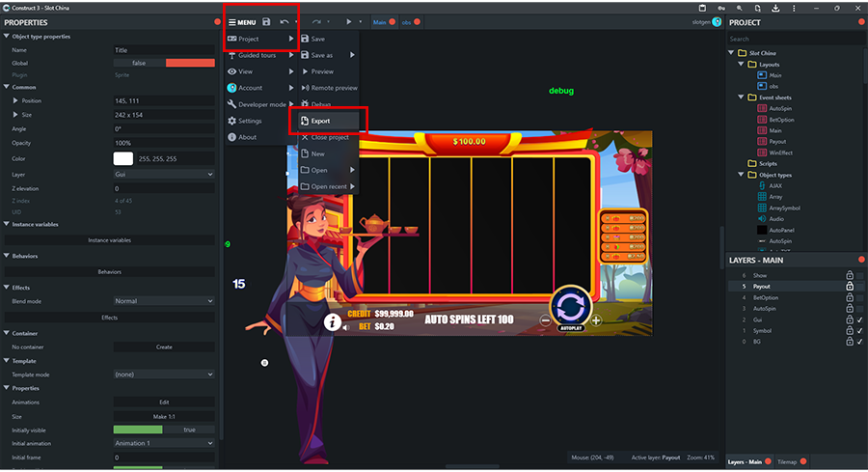Click the Instance variables button
Image resolution: width=868 pixels, height=472 pixels.
[x=109, y=240]
